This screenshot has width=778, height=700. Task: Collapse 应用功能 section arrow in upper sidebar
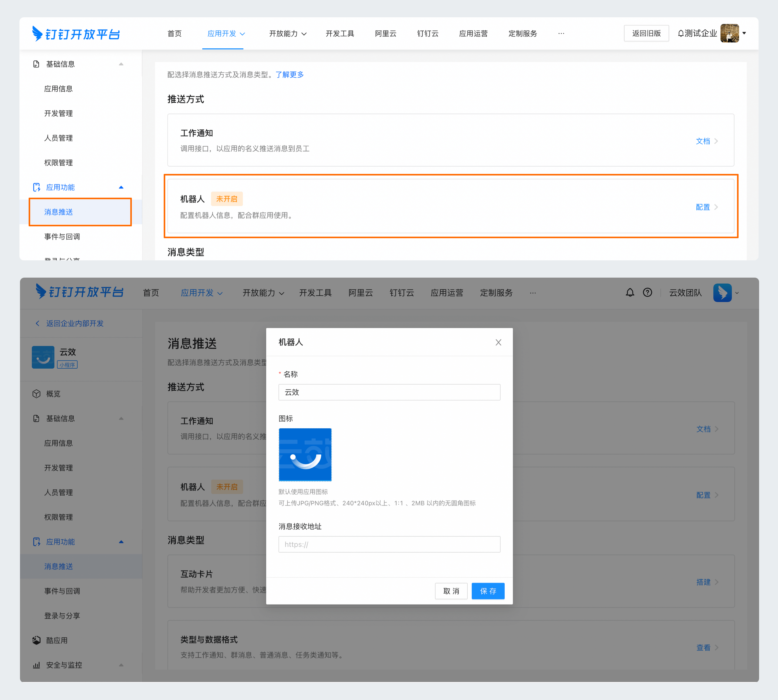point(121,187)
